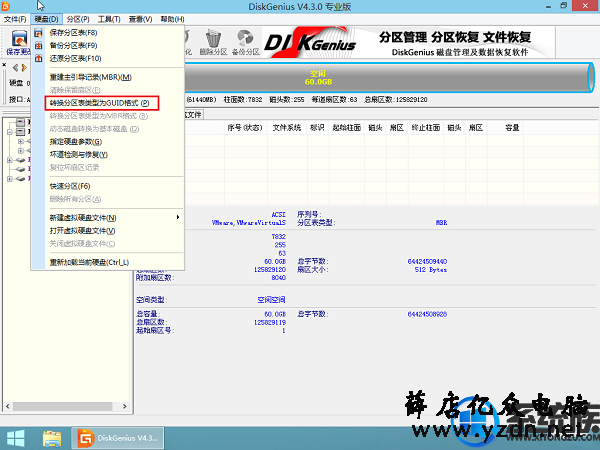Click the 总扇区数:125829120 disk info text
The image size is (600, 450).
pos(396,99)
